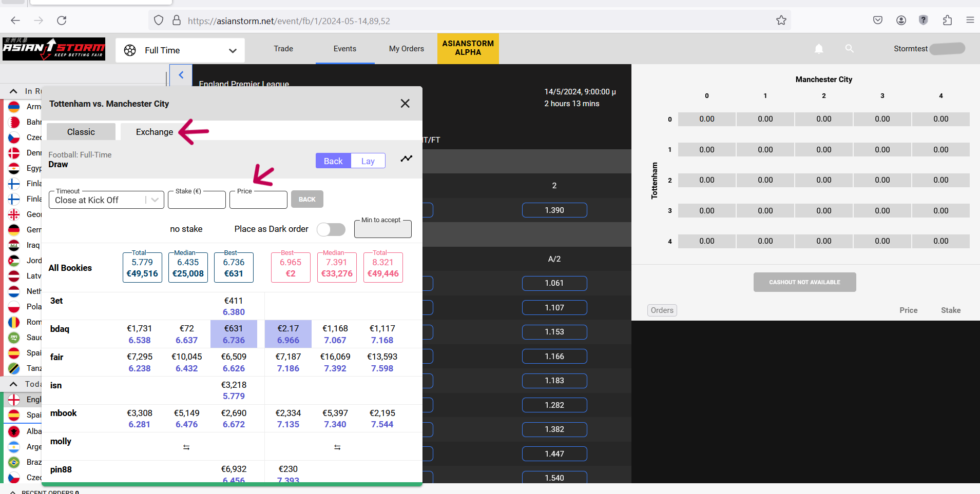This screenshot has height=494, width=980.
Task: Click Cashout Not Available button
Action: pyautogui.click(x=804, y=282)
